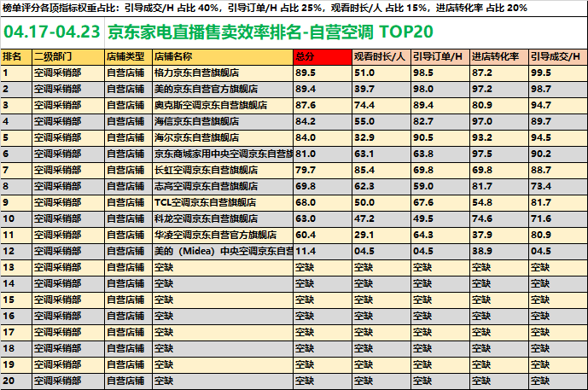Click the title text 京东家电直播售卖效率排名-自营空调 TOP20
Viewport: 588px width, 390px height.
tap(271, 32)
